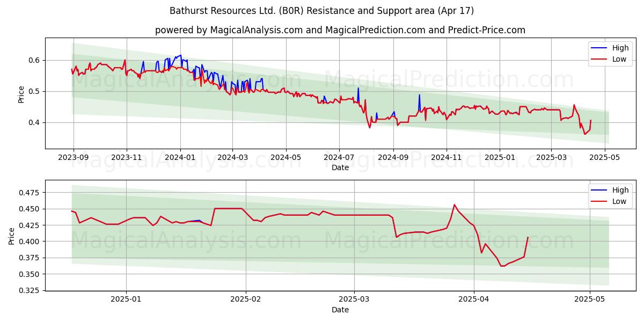This screenshot has height=322, width=644.
Task: Click the '0.4' price tick on the top chart
Action: (x=35, y=122)
